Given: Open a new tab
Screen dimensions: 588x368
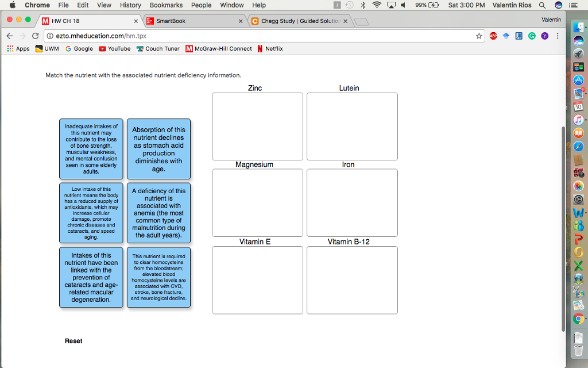Looking at the screenshot, I should pos(361,22).
